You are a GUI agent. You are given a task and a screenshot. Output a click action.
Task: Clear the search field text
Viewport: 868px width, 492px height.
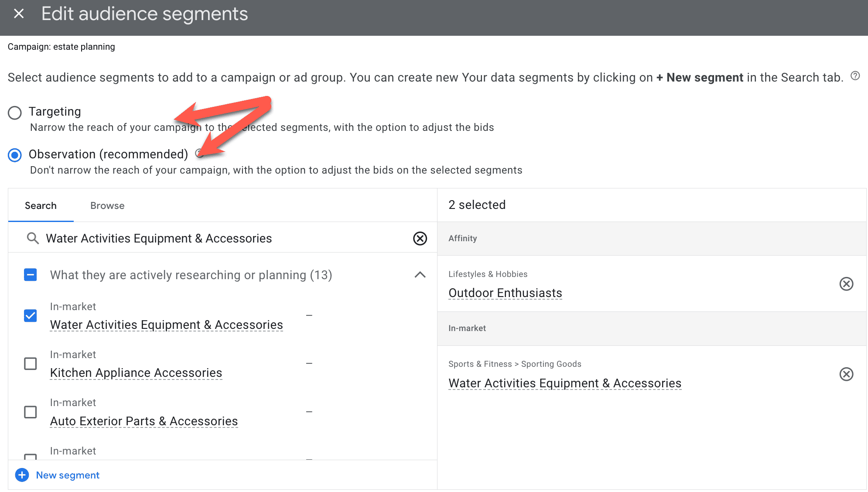tap(420, 238)
